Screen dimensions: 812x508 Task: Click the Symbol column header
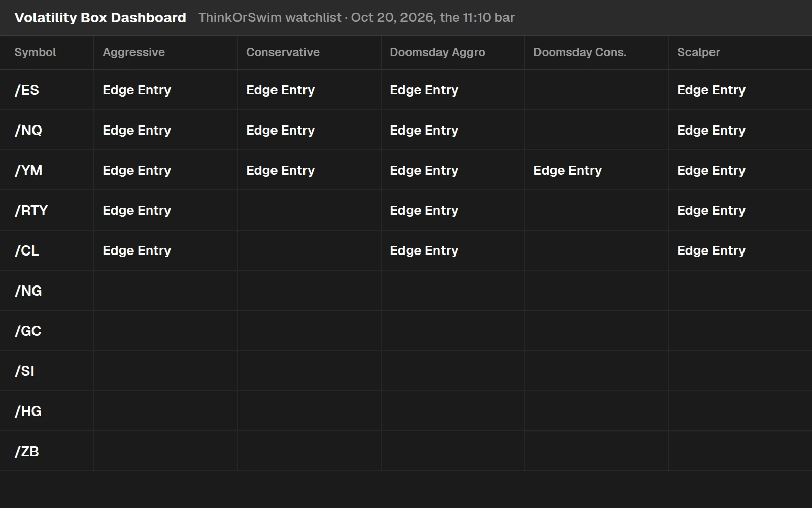[47, 52]
